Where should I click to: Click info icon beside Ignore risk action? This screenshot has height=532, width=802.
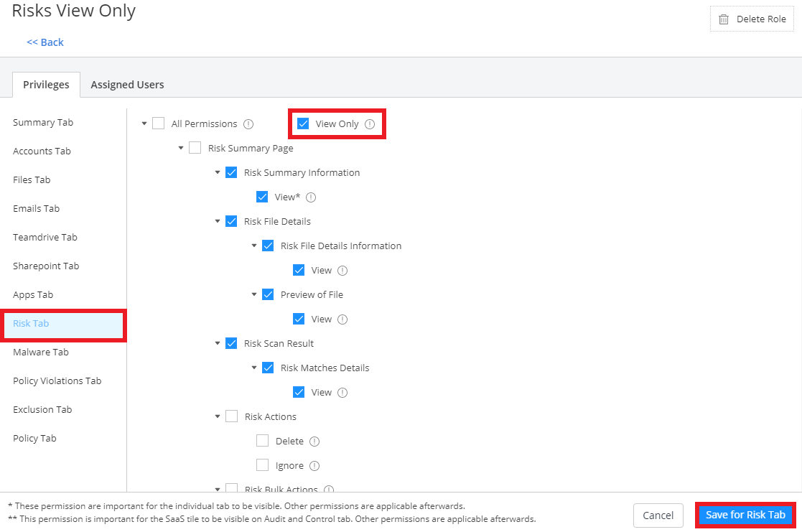[314, 466]
